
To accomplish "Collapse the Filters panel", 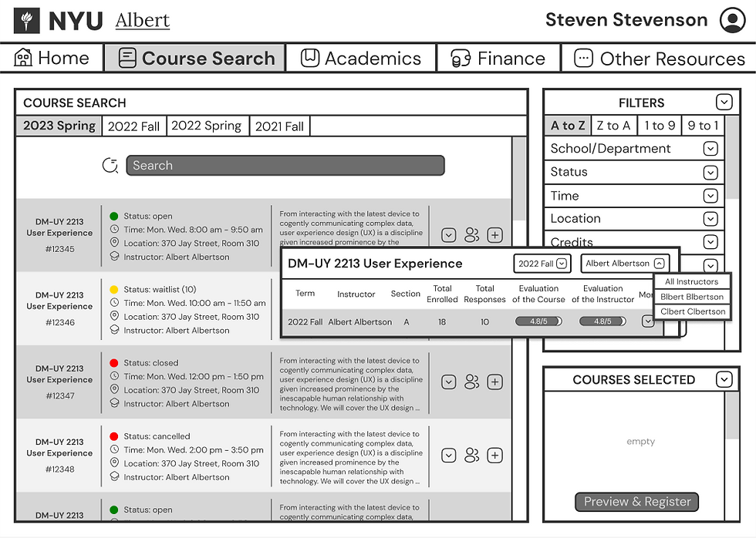I will pos(724,102).
